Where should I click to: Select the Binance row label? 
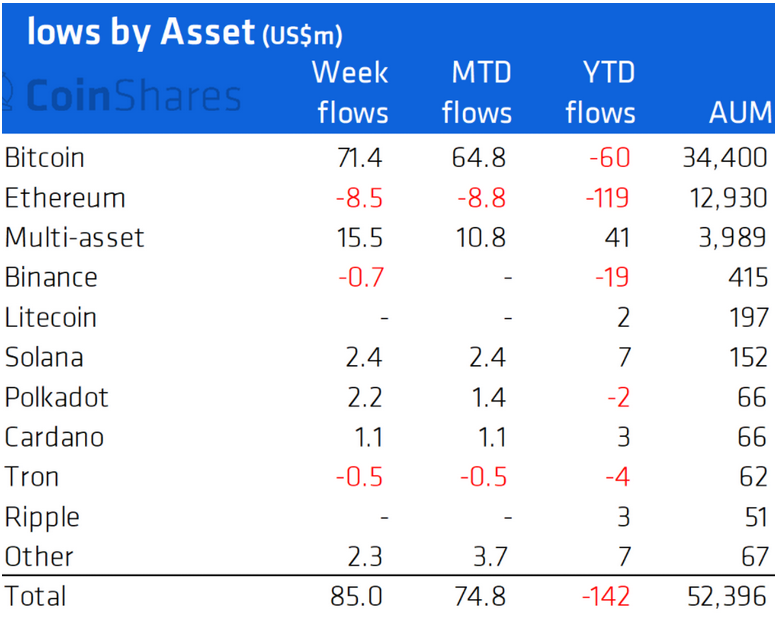pos(51,278)
